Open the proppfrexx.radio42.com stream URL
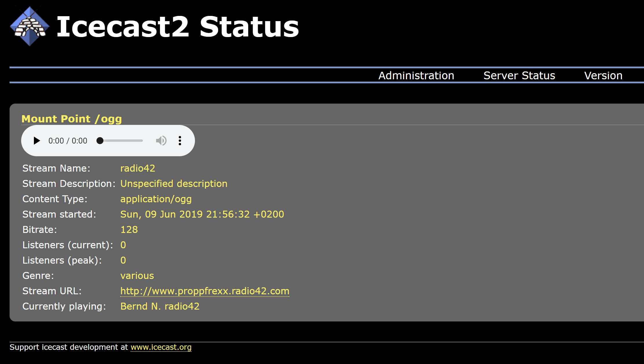 click(x=205, y=291)
